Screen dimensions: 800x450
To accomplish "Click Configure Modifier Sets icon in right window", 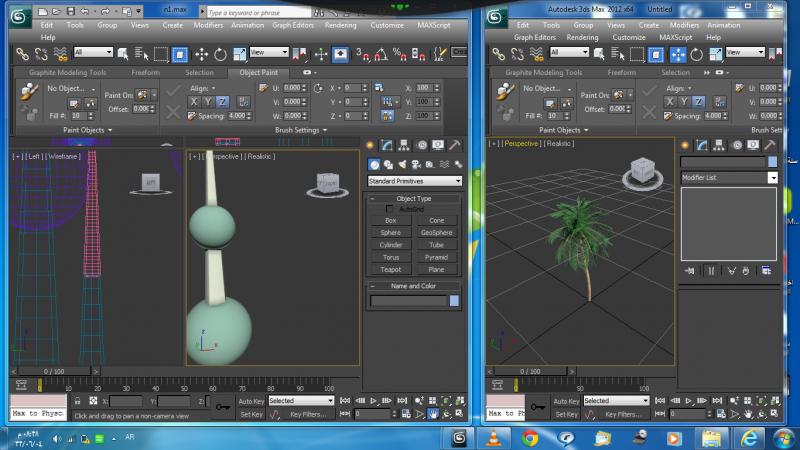I will (x=766, y=269).
